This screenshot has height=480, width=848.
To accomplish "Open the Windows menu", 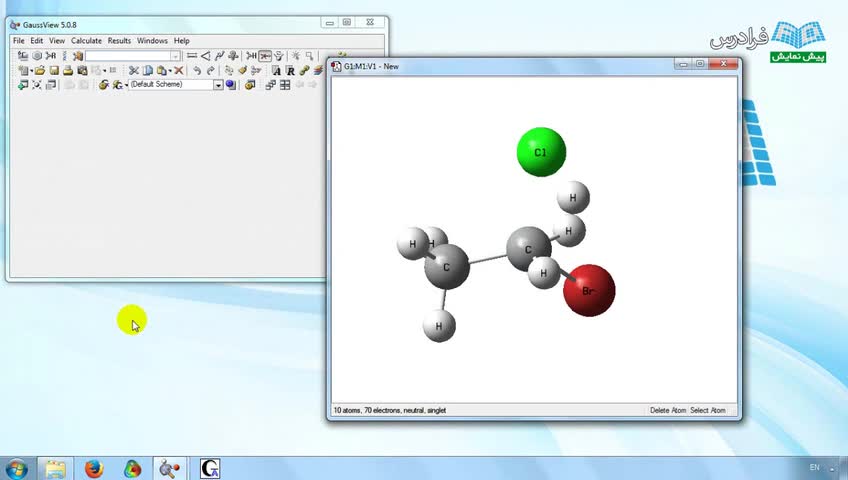I will pyautogui.click(x=152, y=41).
